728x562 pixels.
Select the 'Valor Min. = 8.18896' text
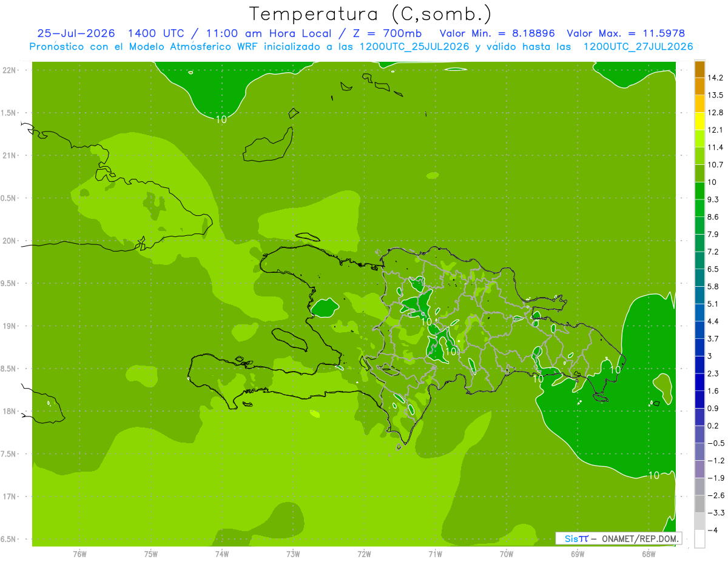[x=497, y=33]
